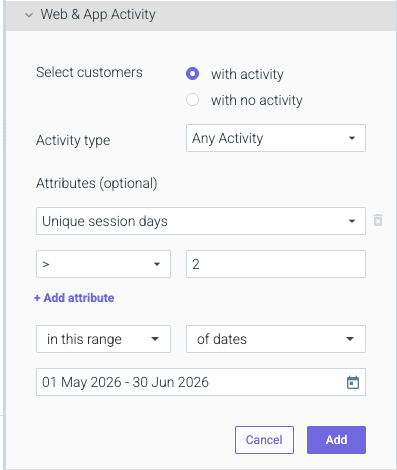Image resolution: width=397 pixels, height=470 pixels.
Task: Click the caret next to the > operator
Action: [157, 264]
